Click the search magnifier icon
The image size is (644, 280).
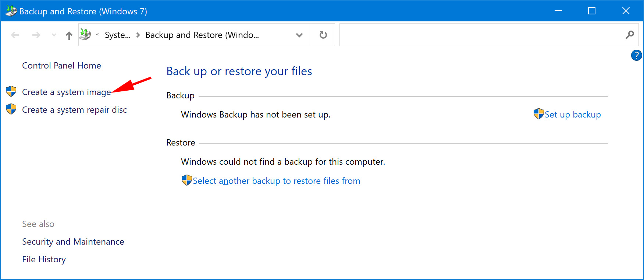[630, 35]
